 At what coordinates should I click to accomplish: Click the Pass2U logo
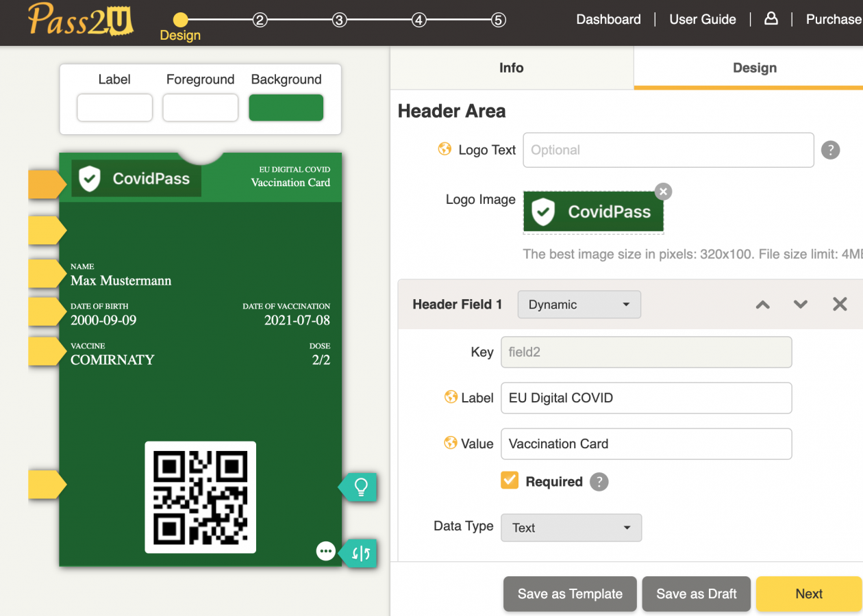tap(80, 19)
